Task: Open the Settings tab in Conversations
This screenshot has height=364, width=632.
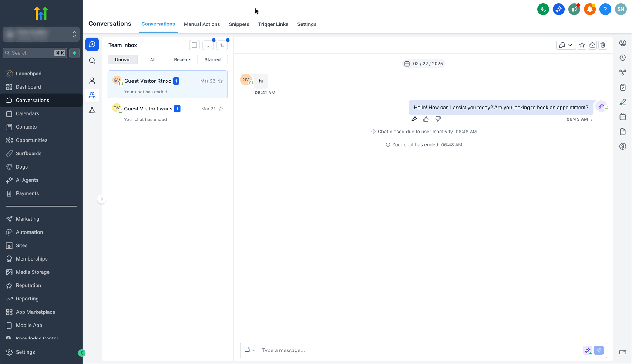Action: [x=307, y=24]
